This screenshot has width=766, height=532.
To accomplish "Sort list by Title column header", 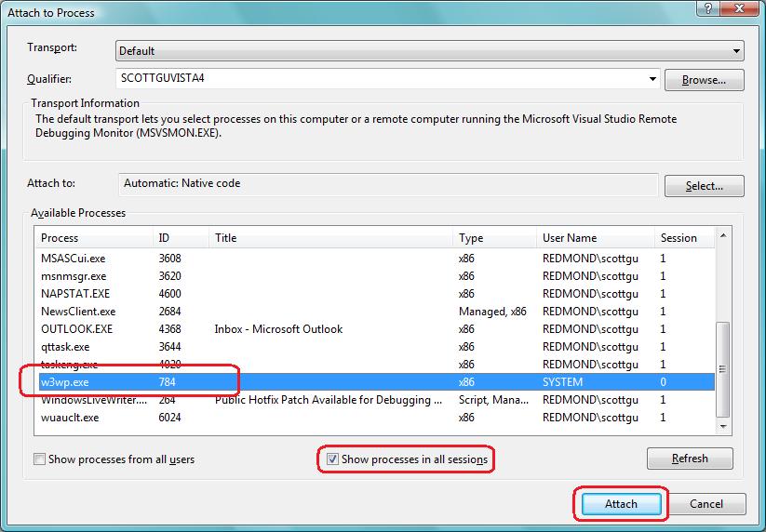I will (330, 238).
